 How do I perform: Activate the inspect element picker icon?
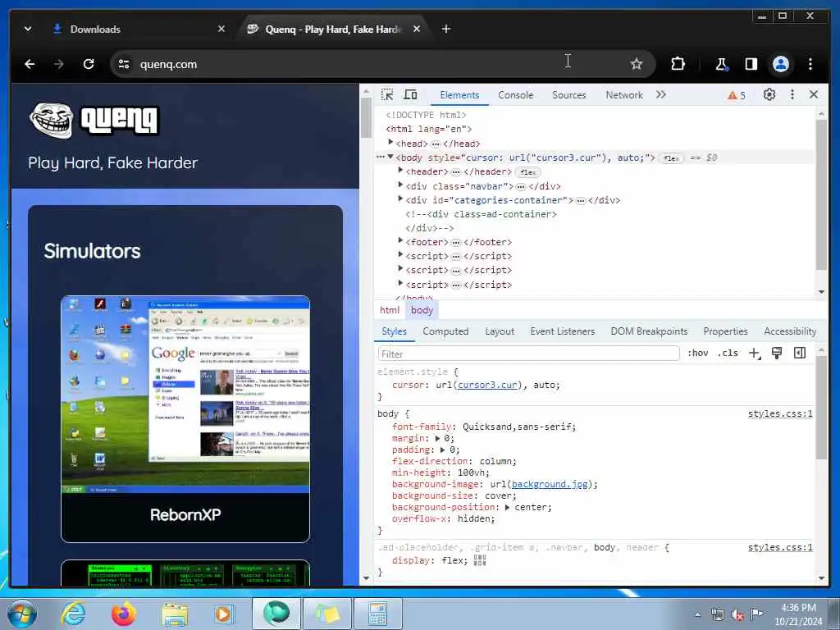pyautogui.click(x=387, y=95)
